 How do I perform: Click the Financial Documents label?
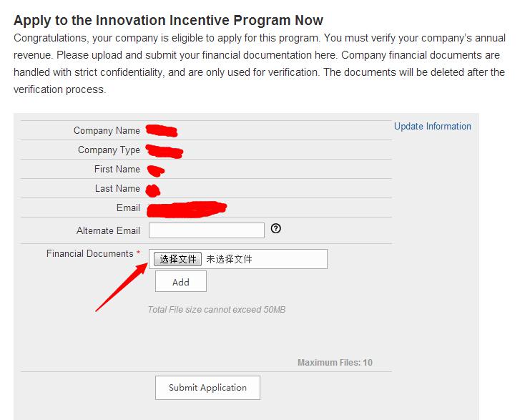tap(90, 253)
